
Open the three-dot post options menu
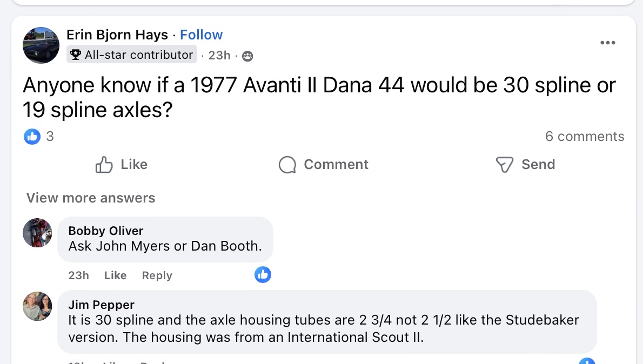(607, 43)
